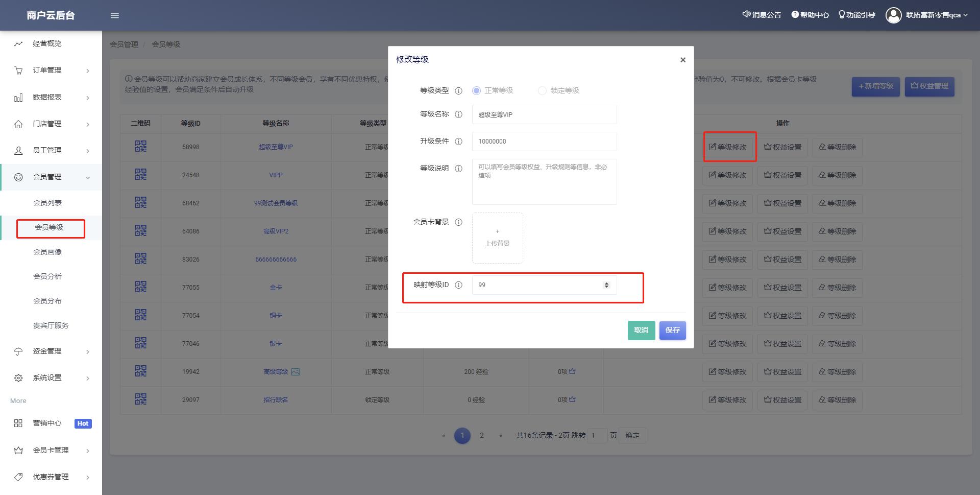This screenshot has width=980, height=495.
Task: Open the 联拓富新零售qca account dropdown
Action: point(937,15)
